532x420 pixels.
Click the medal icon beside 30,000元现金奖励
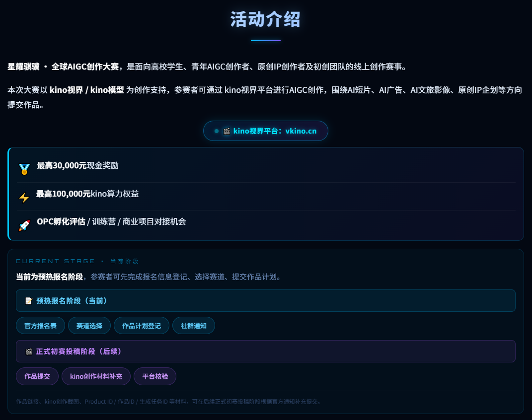(24, 169)
